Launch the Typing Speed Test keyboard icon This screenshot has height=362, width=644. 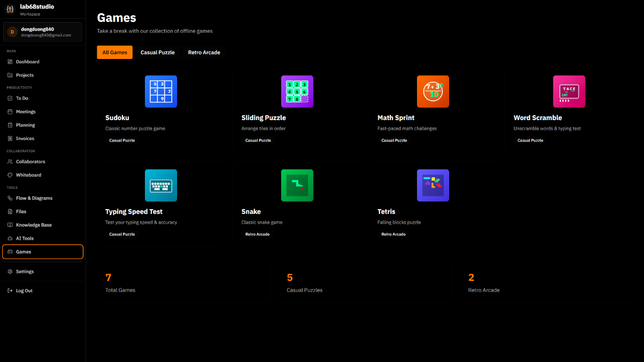(x=161, y=186)
